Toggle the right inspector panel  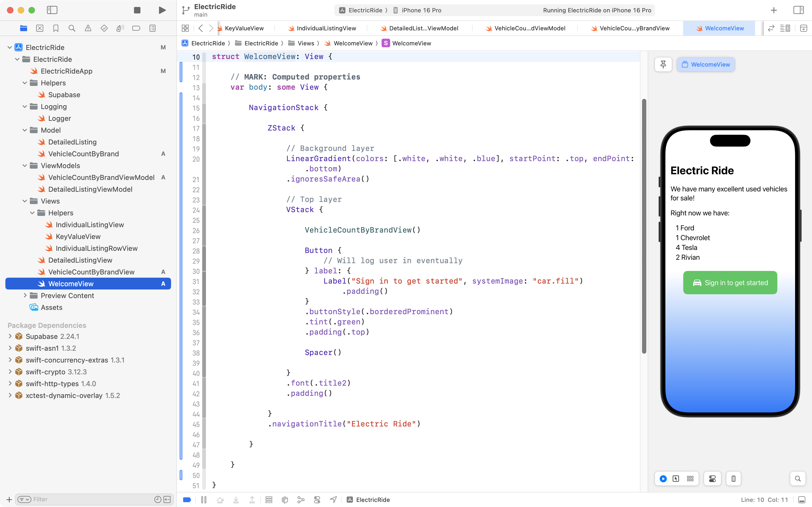point(798,10)
